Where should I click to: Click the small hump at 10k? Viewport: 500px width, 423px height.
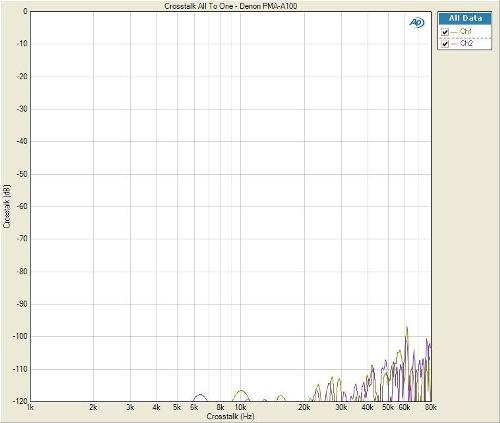coord(241,393)
